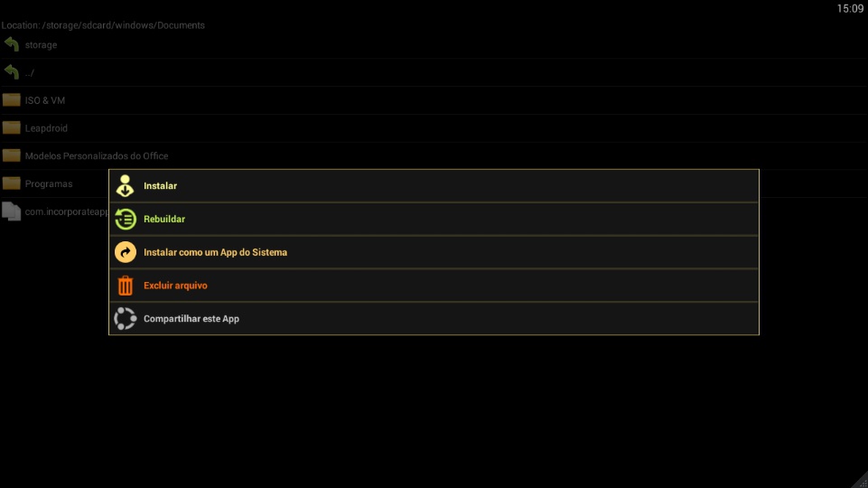
Task: Click the parent directory arrow icon
Action: [x=12, y=72]
